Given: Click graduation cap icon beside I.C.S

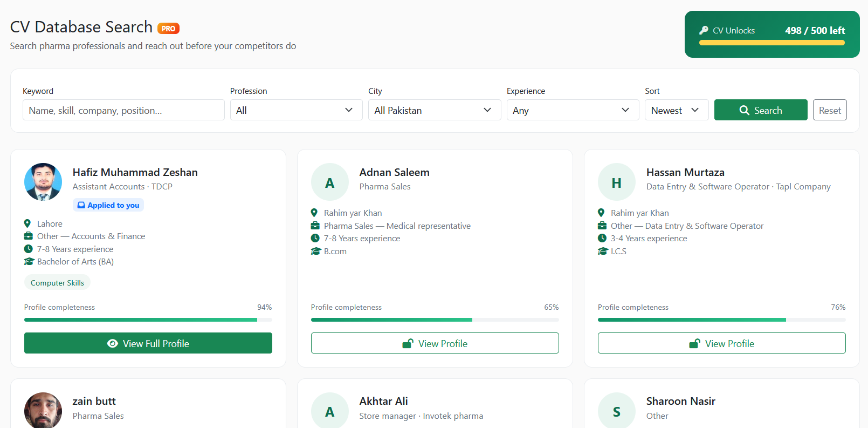Looking at the screenshot, I should (603, 251).
